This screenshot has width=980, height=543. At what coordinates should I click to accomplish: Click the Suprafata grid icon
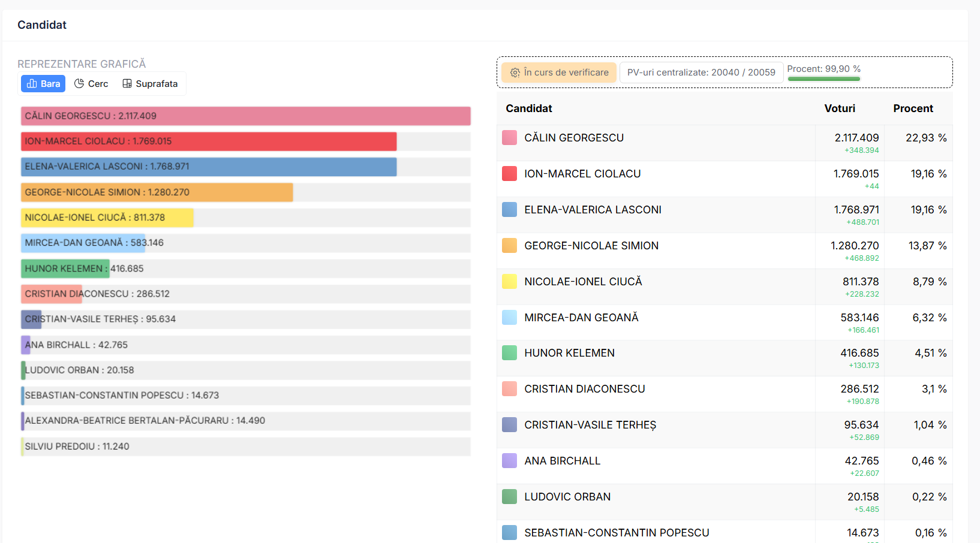pyautogui.click(x=127, y=84)
